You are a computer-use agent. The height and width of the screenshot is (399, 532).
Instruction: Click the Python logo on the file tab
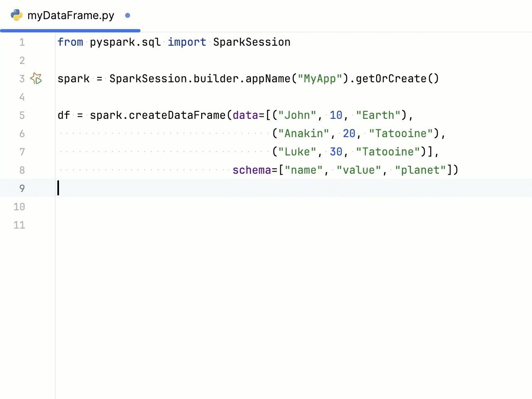[16, 15]
